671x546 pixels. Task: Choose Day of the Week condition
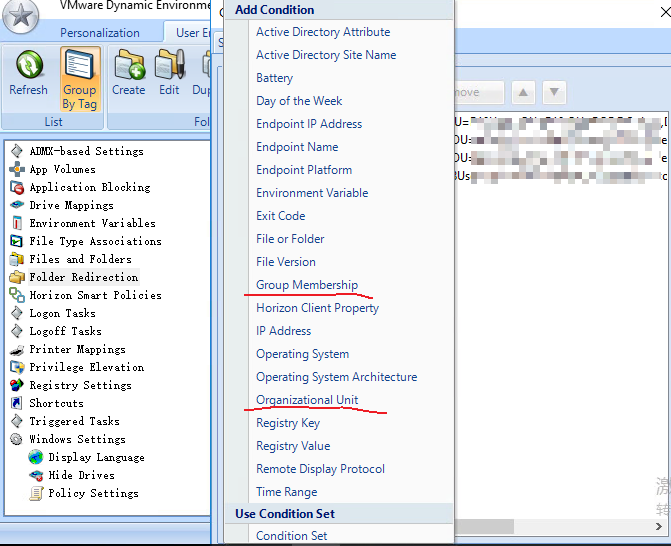click(299, 101)
